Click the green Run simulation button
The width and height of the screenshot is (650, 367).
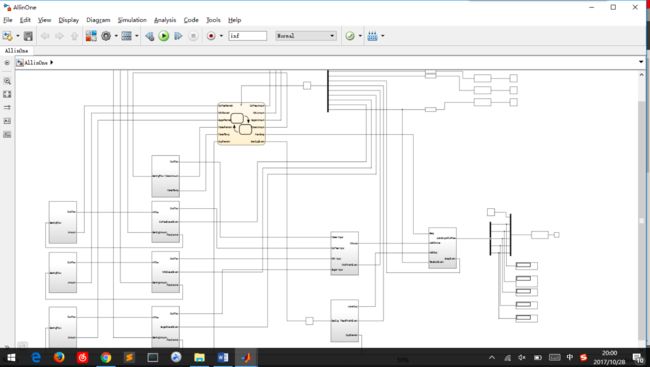click(164, 36)
